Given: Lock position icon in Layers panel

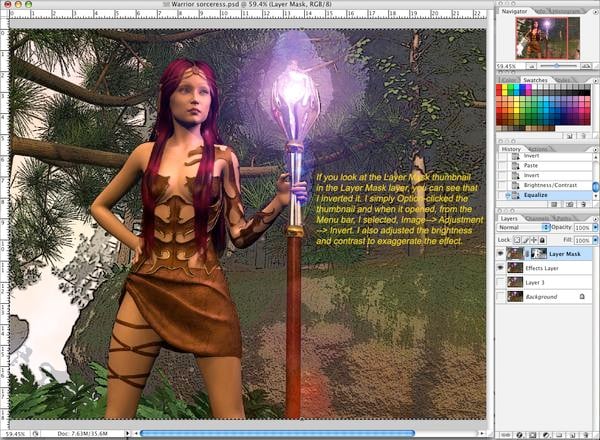Looking at the screenshot, I should tap(534, 240).
